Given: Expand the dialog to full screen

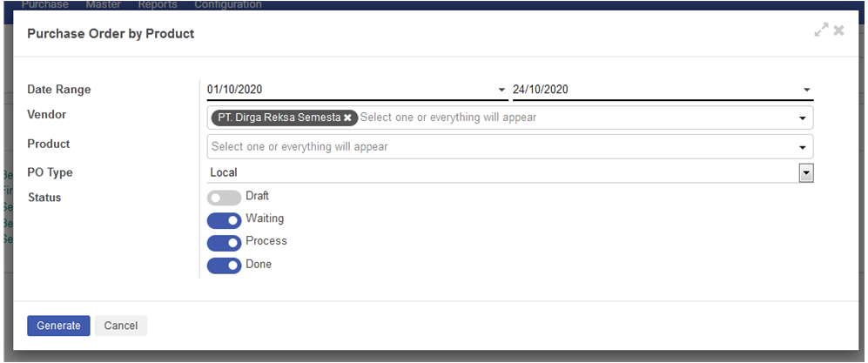Looking at the screenshot, I should coord(820,30).
